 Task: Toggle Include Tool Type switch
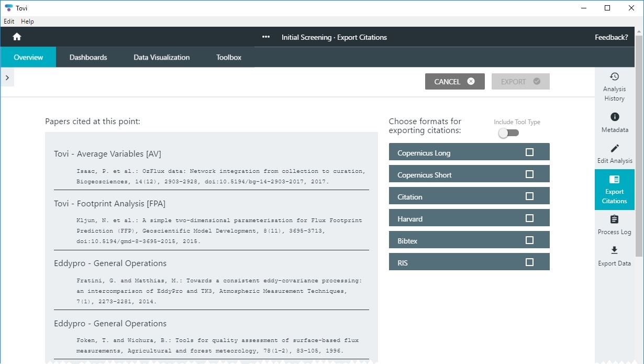pos(508,133)
